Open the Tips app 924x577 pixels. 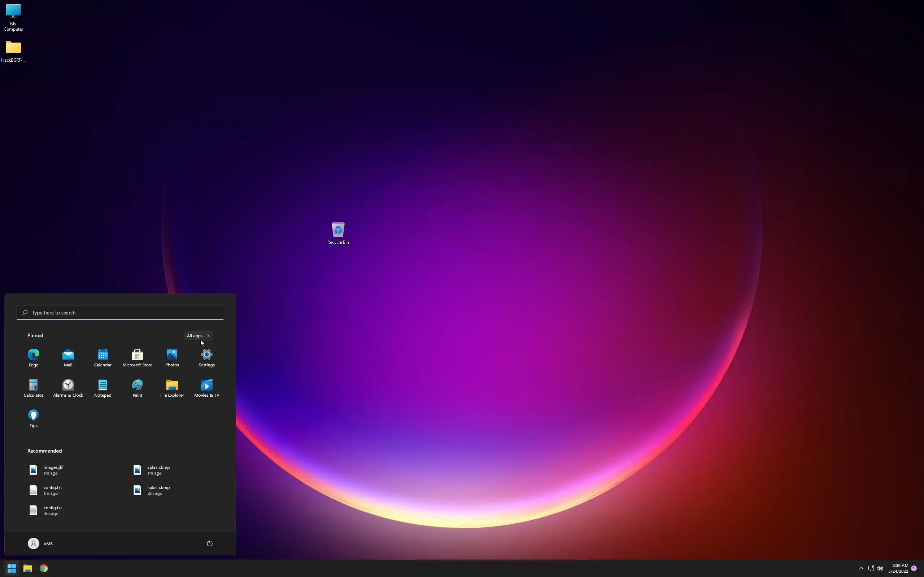click(33, 418)
